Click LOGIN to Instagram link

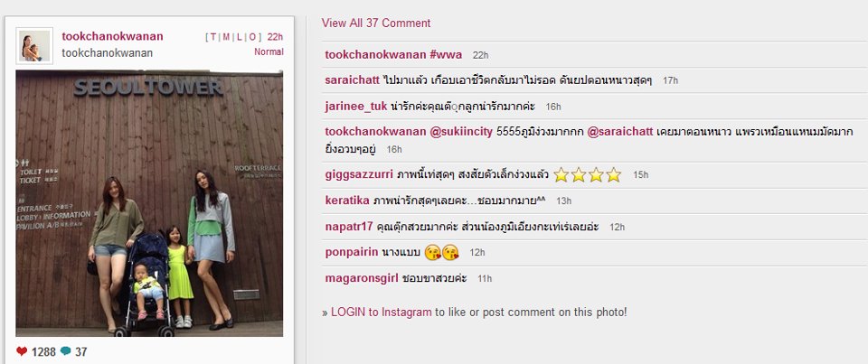381,312
